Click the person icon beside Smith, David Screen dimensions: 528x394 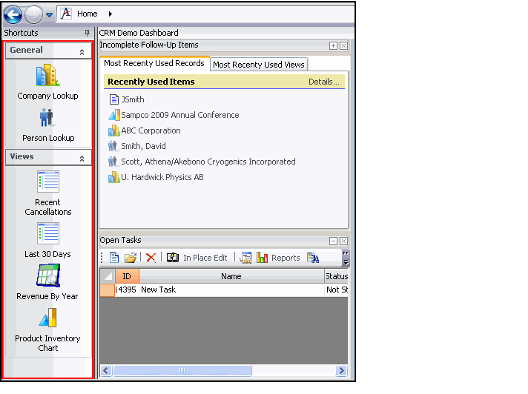113,146
